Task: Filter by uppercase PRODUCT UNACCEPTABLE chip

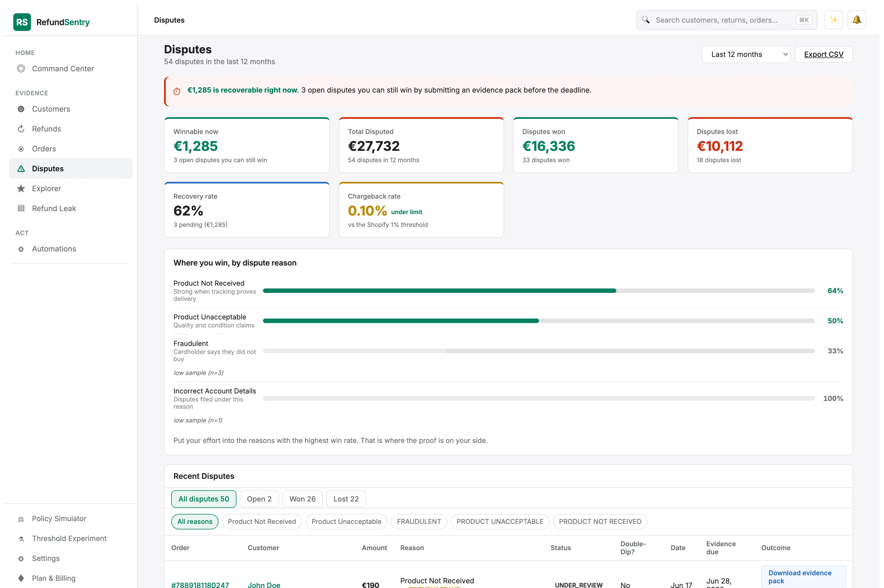Action: click(500, 522)
